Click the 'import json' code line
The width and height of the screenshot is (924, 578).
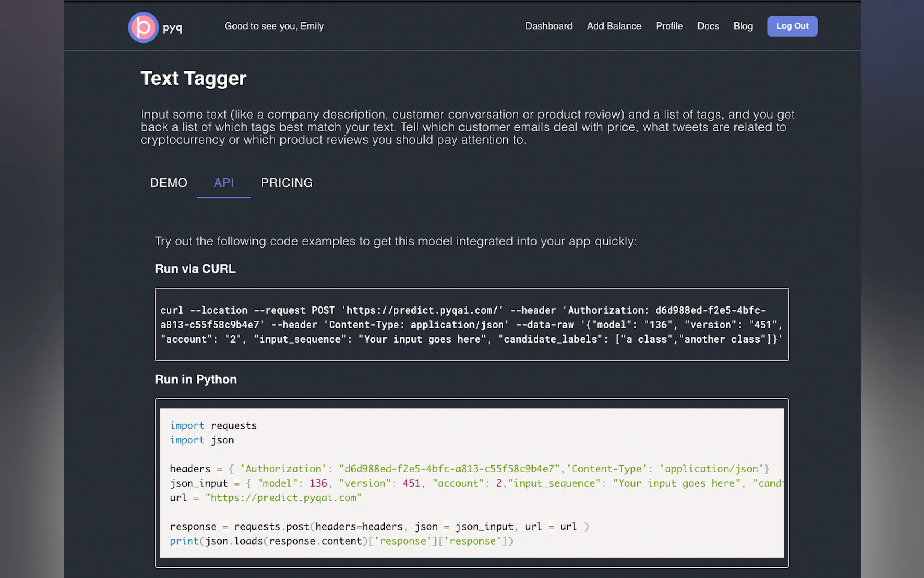point(202,440)
